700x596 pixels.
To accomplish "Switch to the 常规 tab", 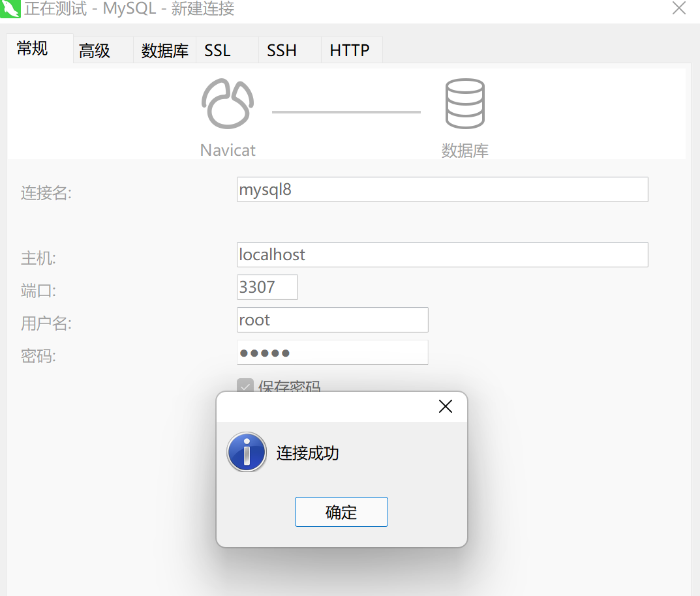I will 40,49.
